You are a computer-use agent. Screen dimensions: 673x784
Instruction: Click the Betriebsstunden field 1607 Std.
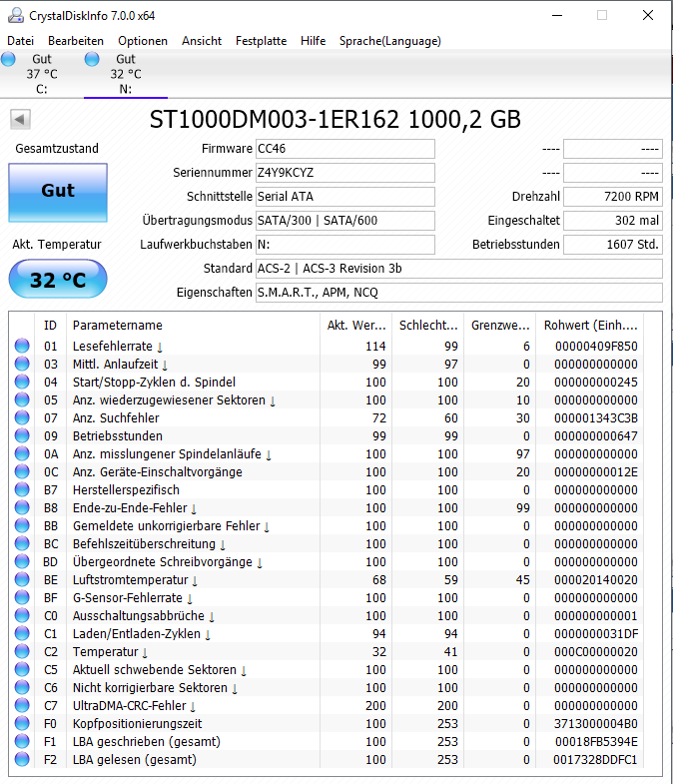point(613,245)
